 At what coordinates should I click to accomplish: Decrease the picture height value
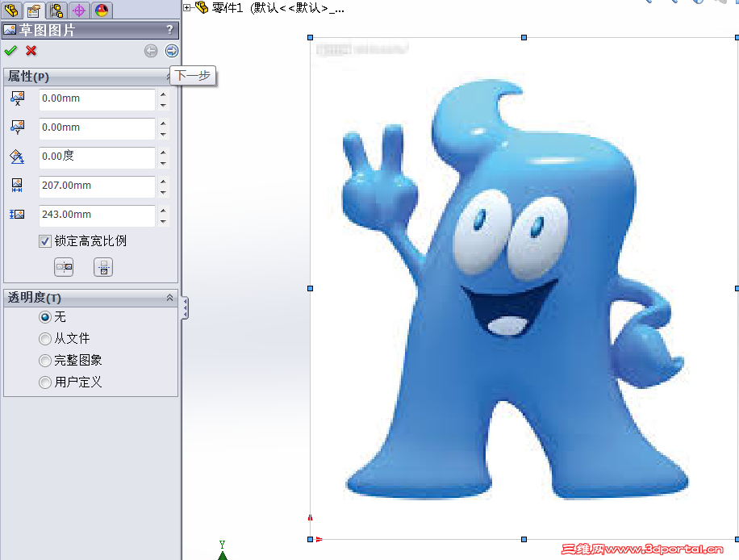click(163, 221)
